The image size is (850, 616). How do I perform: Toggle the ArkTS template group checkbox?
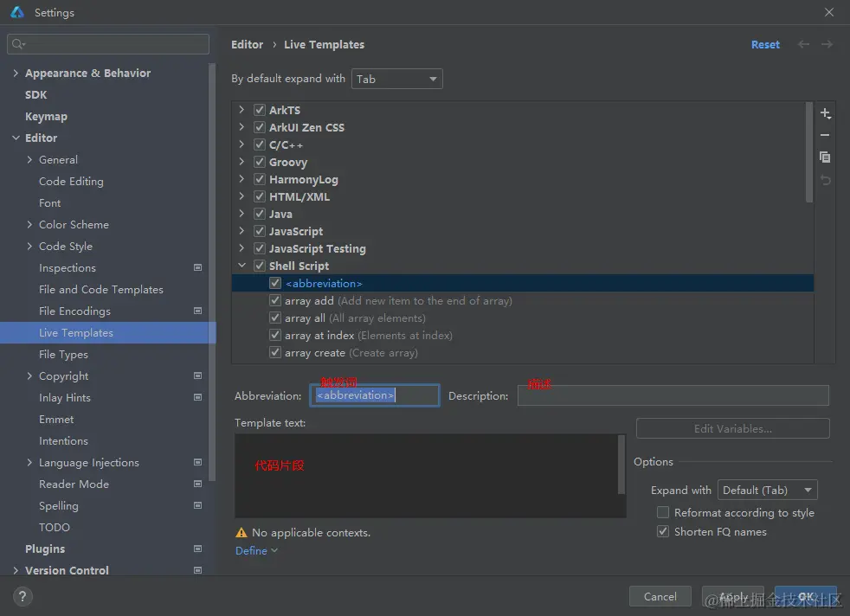260,110
